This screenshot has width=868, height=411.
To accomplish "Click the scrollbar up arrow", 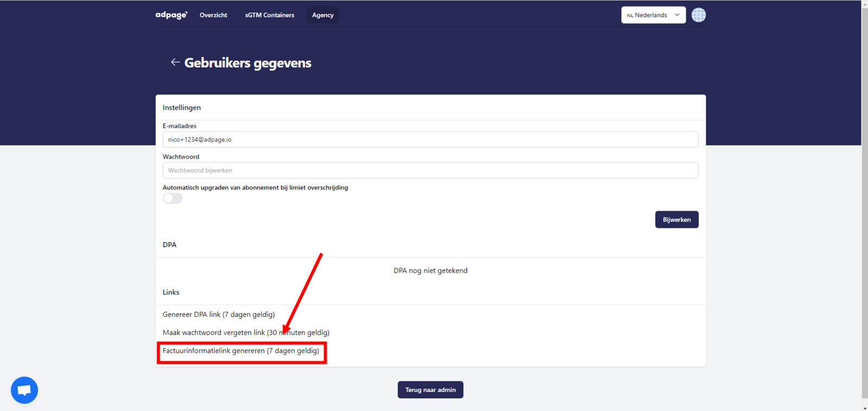I will [x=865, y=4].
